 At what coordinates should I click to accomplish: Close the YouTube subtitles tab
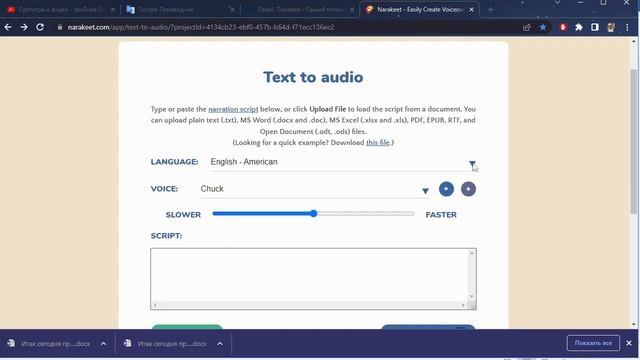coord(113,9)
